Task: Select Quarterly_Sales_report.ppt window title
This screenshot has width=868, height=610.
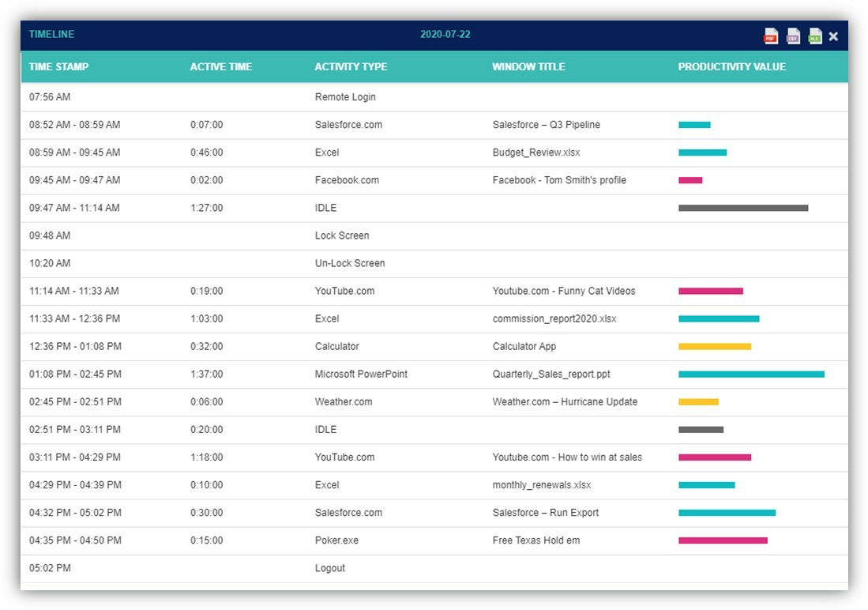Action: pos(550,374)
